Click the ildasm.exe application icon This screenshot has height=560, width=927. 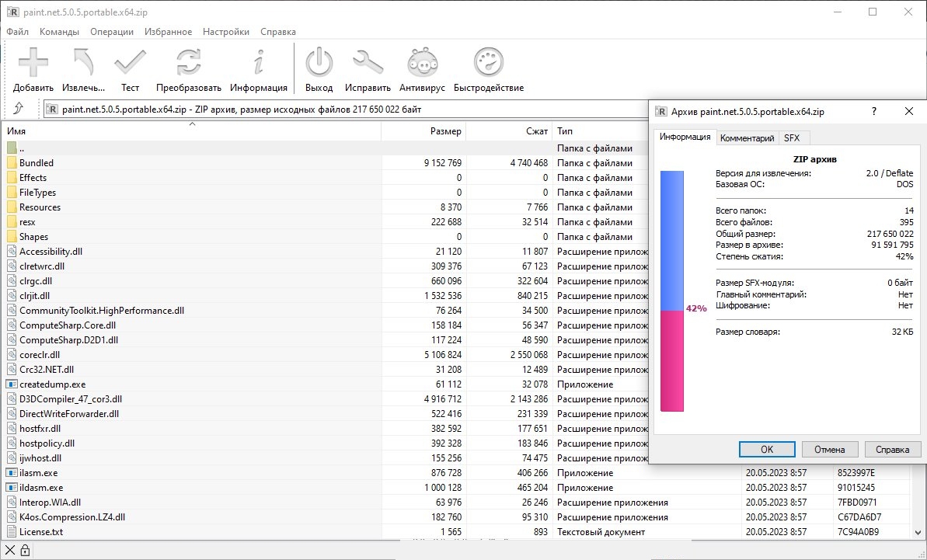coord(12,488)
